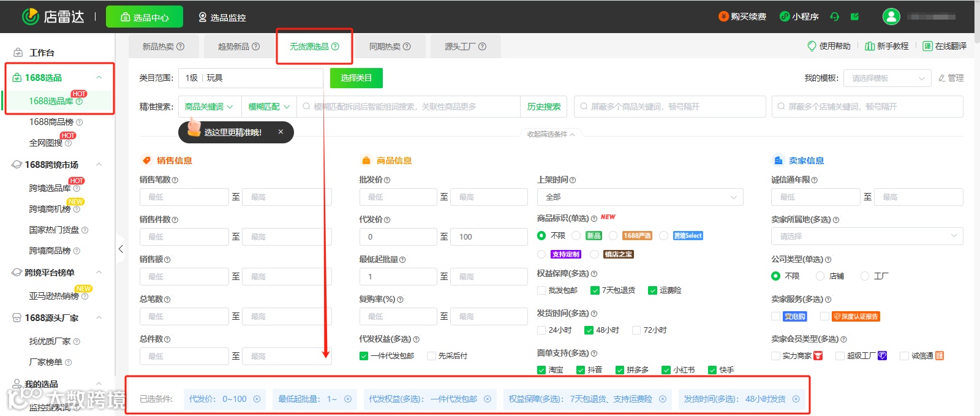Click the keyword search input field
The width and height of the screenshot is (980, 416).
[409, 107]
